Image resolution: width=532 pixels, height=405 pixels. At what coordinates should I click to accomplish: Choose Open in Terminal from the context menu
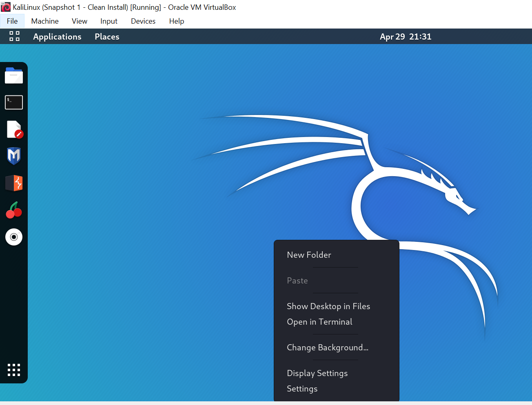[319, 322]
